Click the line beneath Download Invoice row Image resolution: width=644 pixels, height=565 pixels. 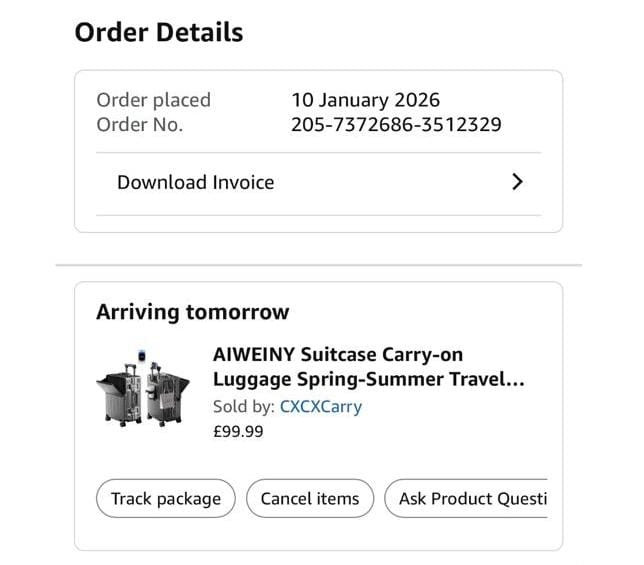click(x=318, y=214)
